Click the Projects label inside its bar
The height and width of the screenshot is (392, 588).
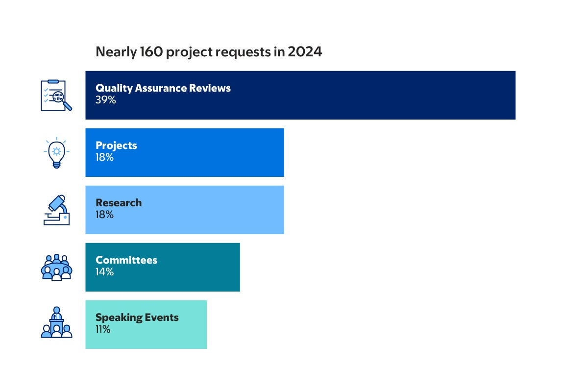(x=116, y=146)
